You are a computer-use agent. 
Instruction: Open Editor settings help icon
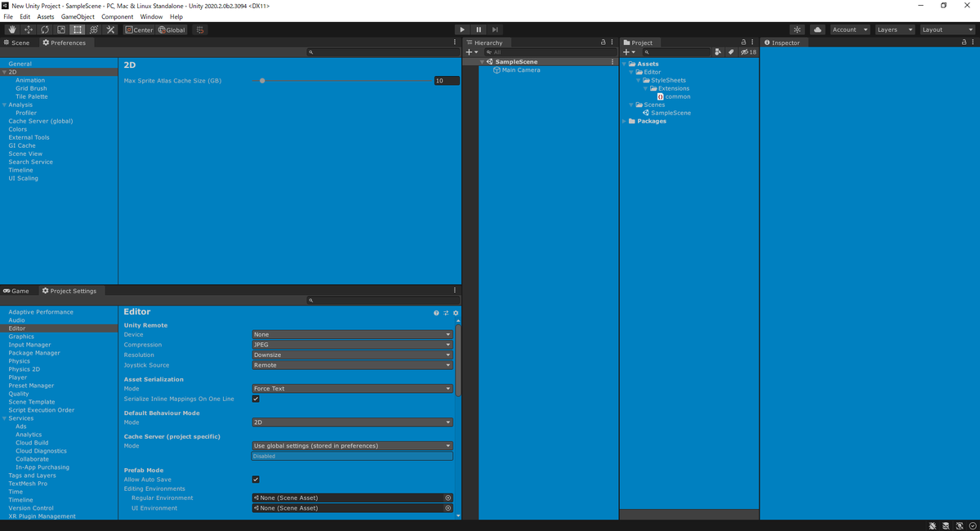pyautogui.click(x=436, y=313)
